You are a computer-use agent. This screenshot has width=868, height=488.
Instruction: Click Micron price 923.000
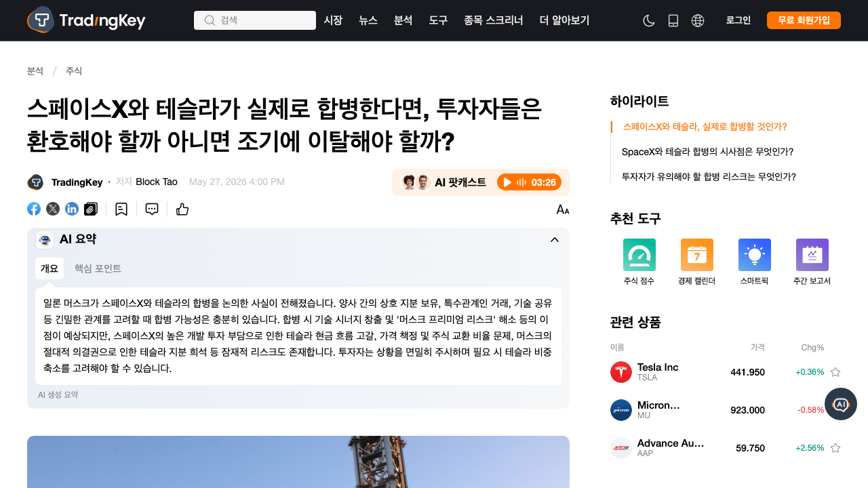tap(747, 410)
